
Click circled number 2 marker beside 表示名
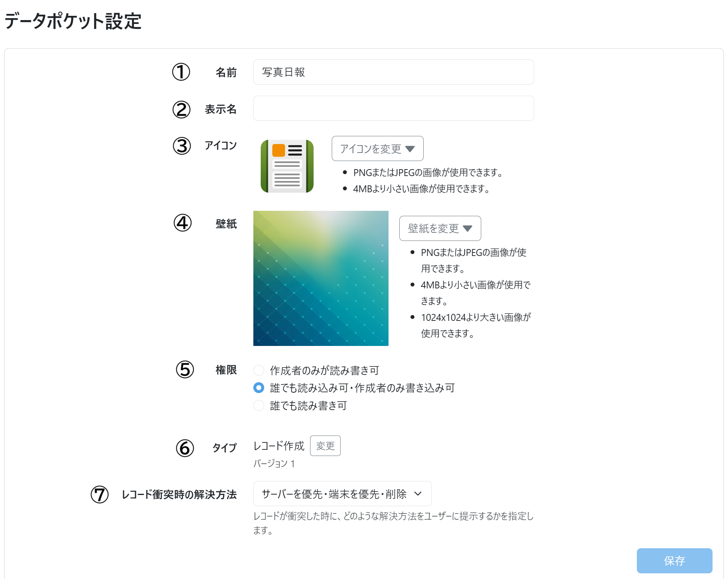(182, 109)
